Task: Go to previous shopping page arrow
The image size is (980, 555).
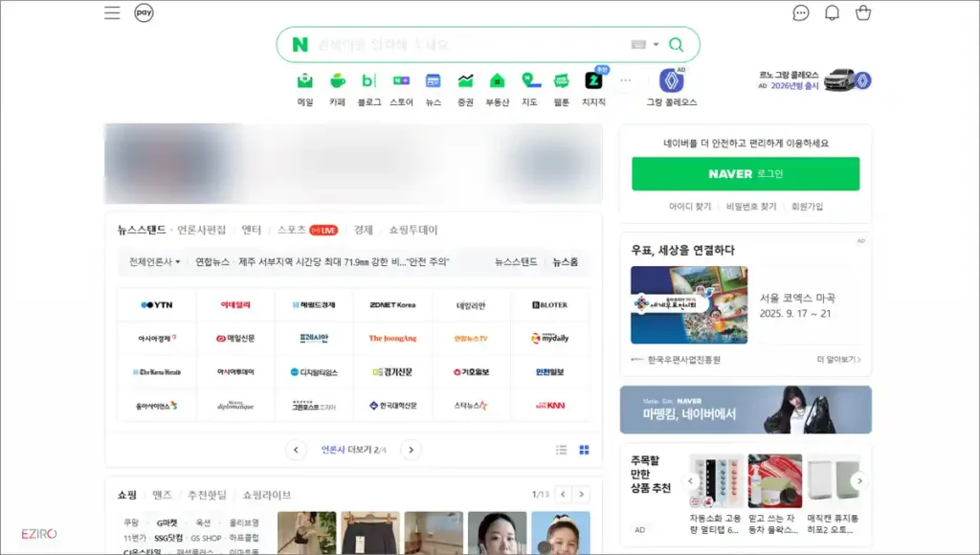Action: pyautogui.click(x=563, y=495)
